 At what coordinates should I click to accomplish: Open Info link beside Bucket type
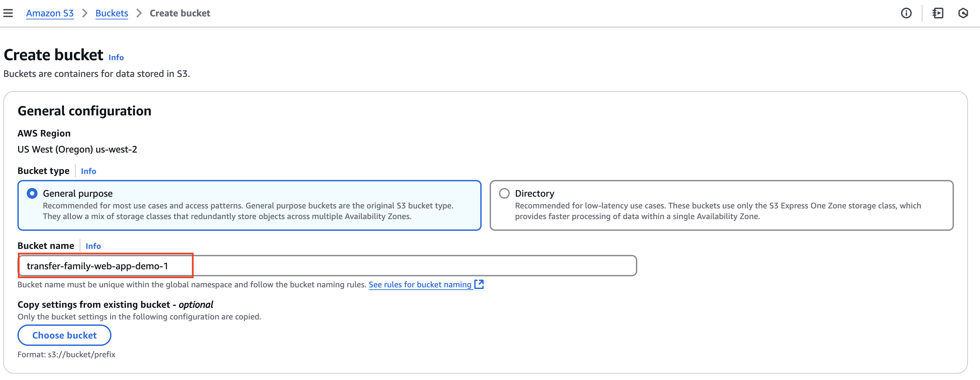pos(88,171)
